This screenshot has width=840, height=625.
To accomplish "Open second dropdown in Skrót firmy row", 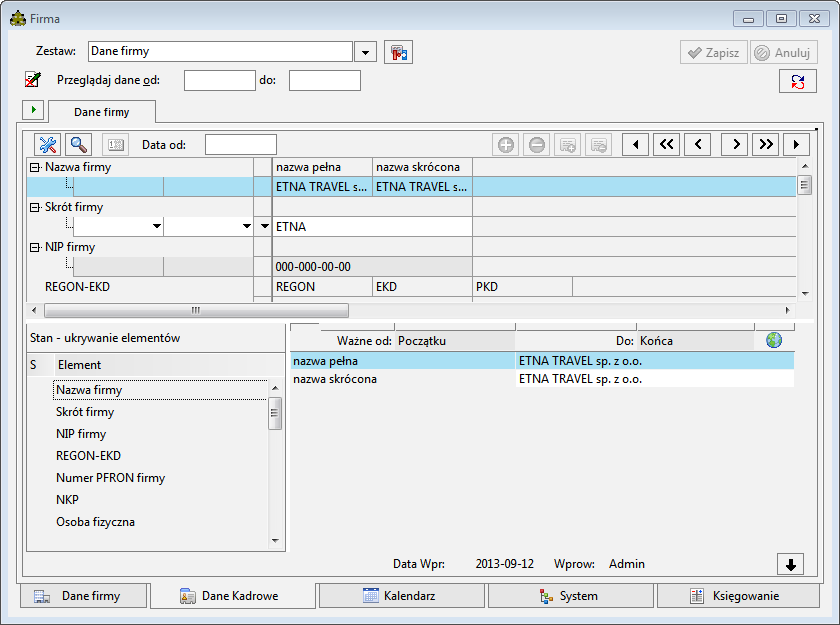I will 246,227.
